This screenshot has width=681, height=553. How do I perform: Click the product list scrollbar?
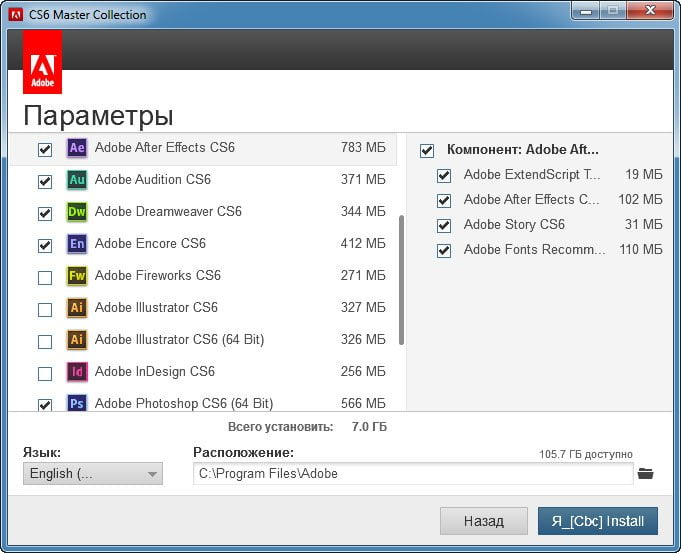tap(401, 280)
